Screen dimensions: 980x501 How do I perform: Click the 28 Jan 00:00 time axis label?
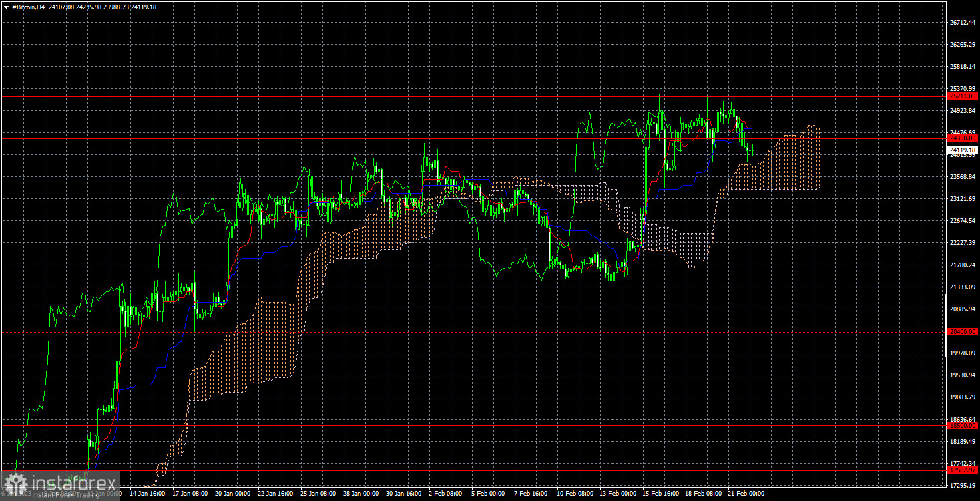click(360, 494)
